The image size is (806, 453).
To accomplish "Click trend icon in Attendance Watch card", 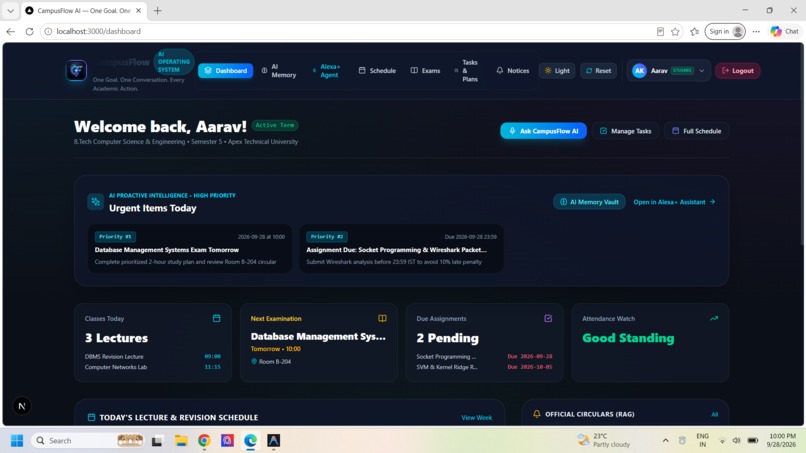I will tap(714, 318).
